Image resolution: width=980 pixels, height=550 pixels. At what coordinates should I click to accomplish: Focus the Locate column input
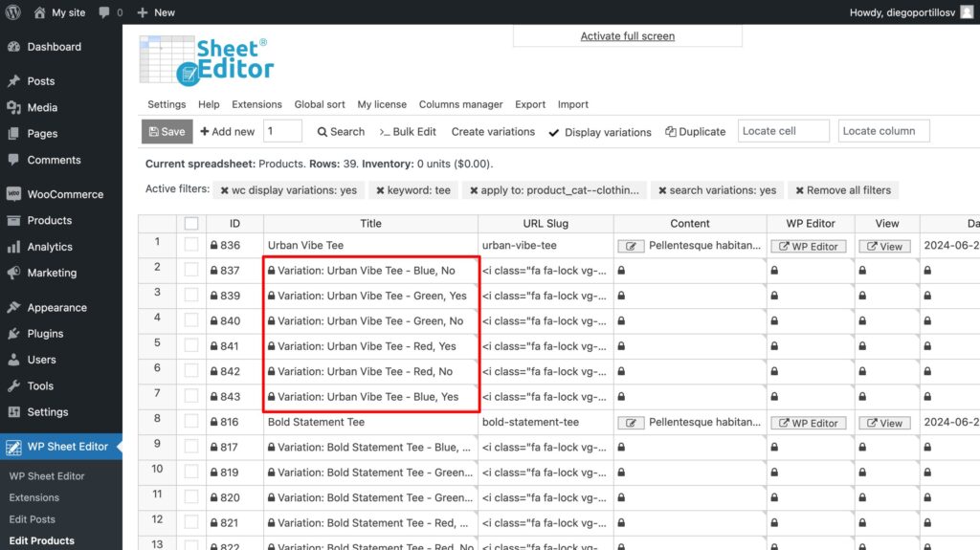click(x=883, y=131)
